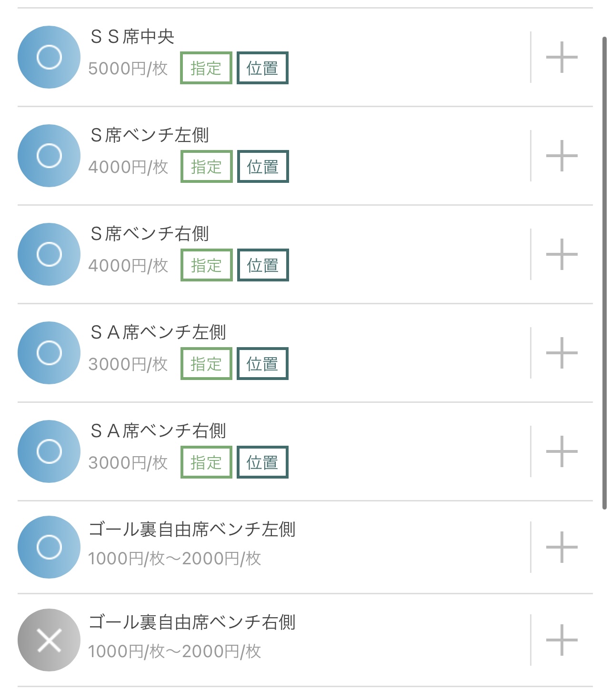Expand ＳＡ席ベンチ左側 with the plus icon

pyautogui.click(x=561, y=353)
